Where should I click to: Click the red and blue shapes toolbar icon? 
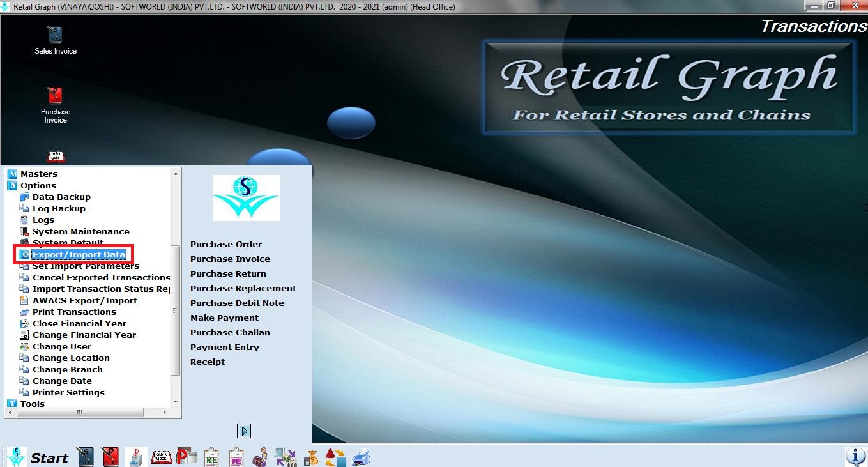point(335,457)
